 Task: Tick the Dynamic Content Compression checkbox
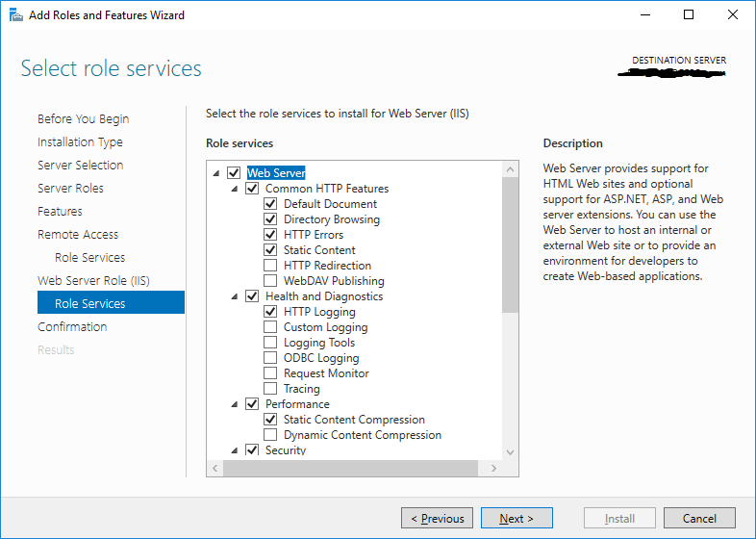270,435
